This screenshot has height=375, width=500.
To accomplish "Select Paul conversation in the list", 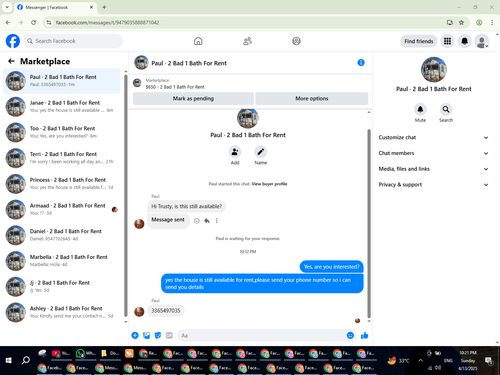I will click(x=62, y=81).
